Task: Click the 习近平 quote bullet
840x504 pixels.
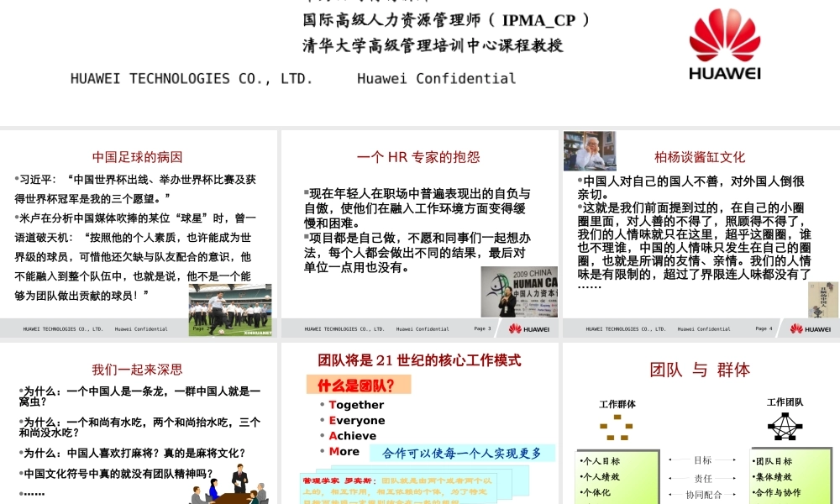Action: coord(135,189)
